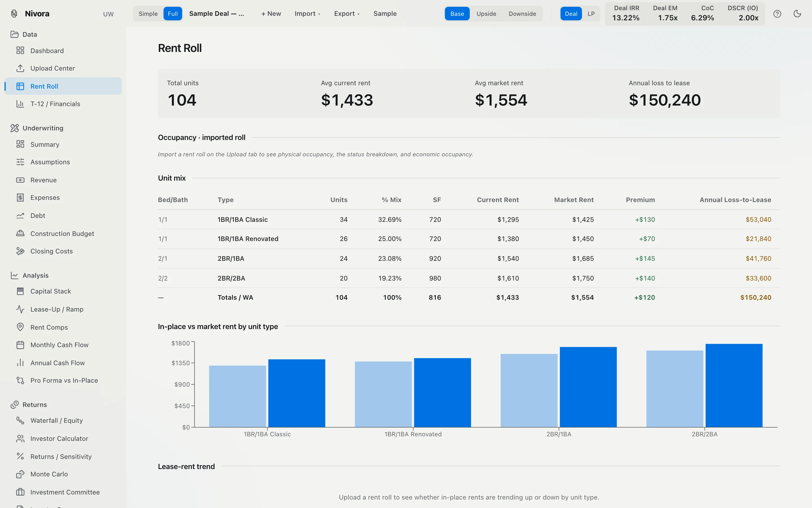Click the Investor Calculator people icon
The height and width of the screenshot is (508, 812).
[x=20, y=439]
